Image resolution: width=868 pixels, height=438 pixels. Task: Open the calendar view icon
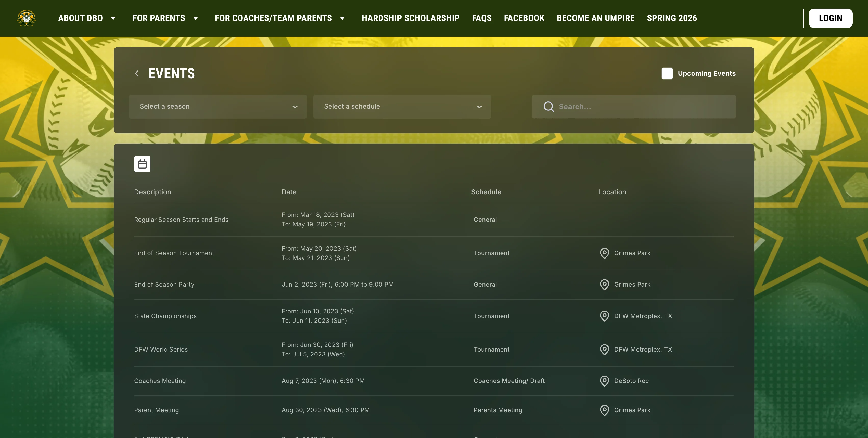coord(142,164)
